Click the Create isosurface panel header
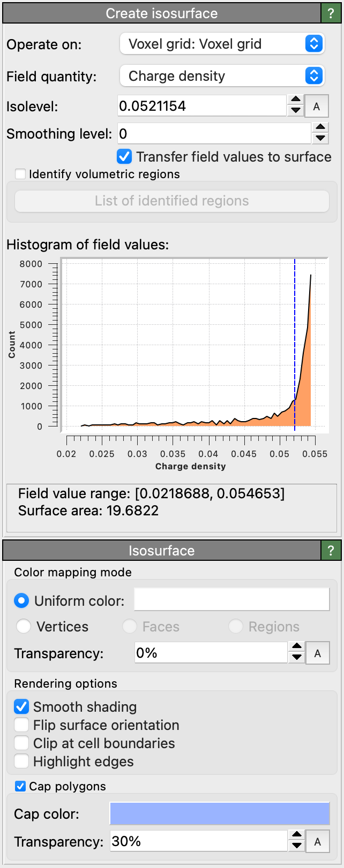Viewport: 344px width, 868px height. tap(161, 13)
